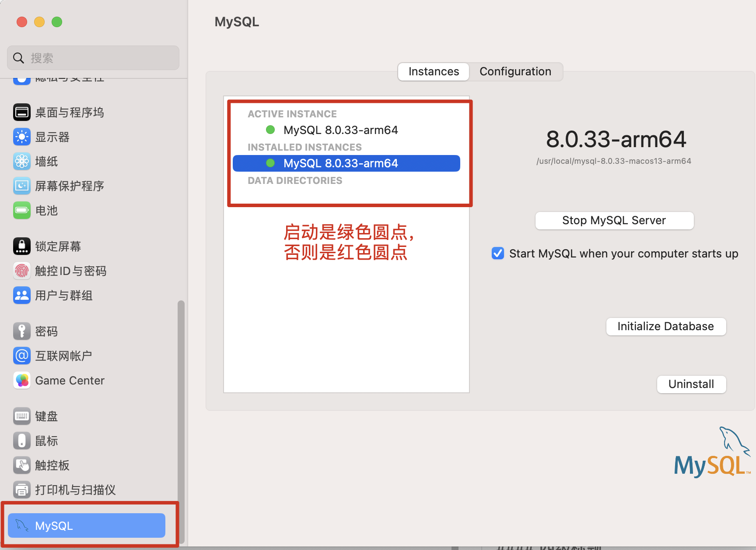Focus the 搜索 search field
Viewport: 756px width, 550px height.
click(x=93, y=58)
